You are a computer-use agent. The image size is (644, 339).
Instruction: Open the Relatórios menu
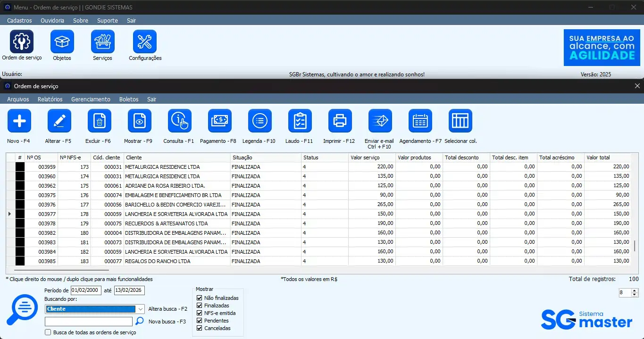[x=50, y=99]
